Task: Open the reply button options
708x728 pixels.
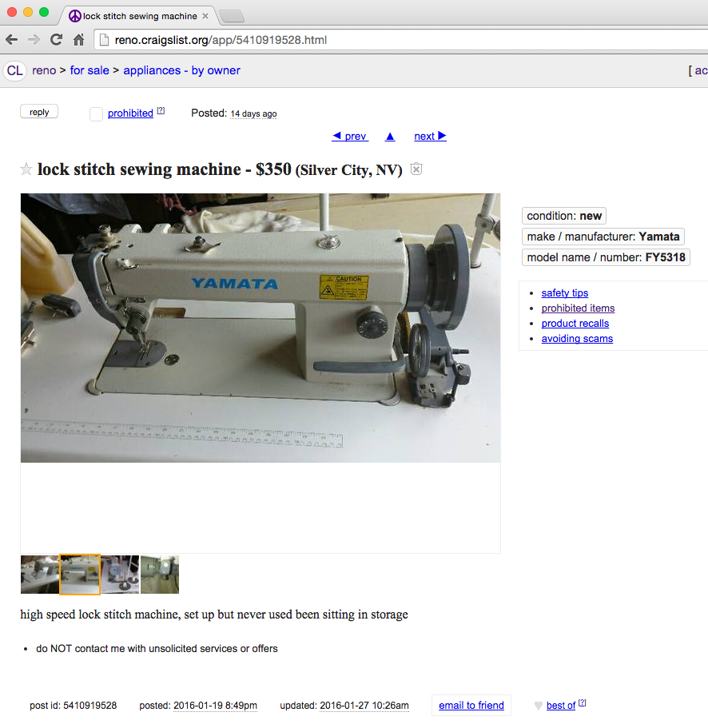Action: tap(39, 112)
